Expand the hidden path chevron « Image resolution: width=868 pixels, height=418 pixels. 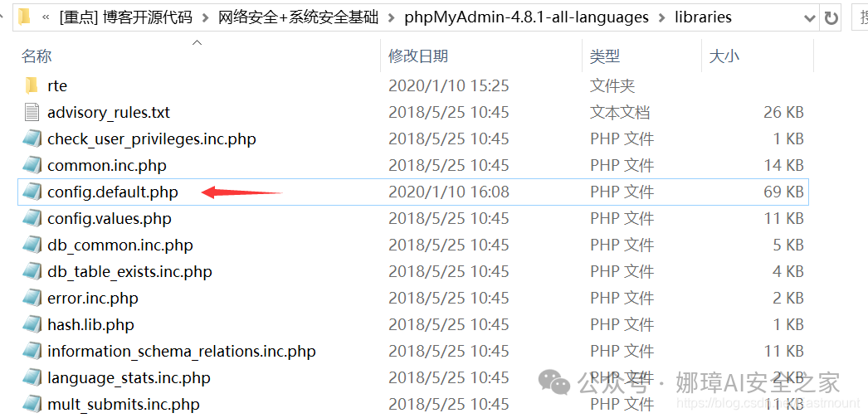tap(46, 17)
